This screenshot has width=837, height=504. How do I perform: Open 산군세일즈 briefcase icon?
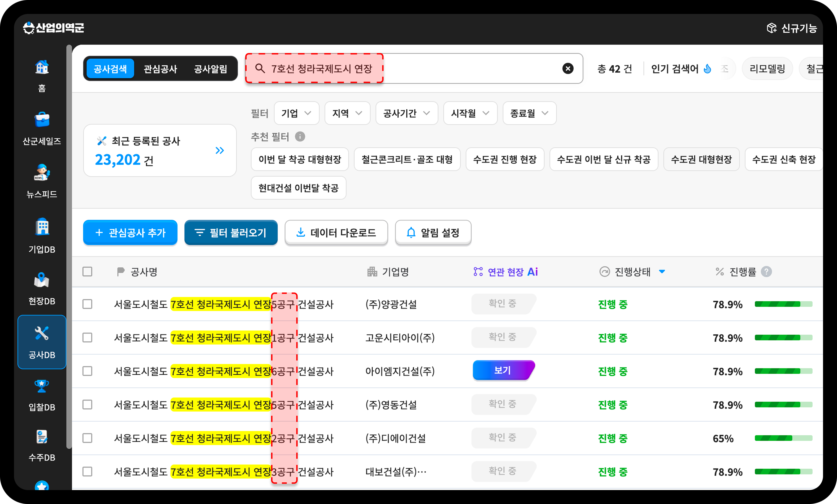pos(42,119)
